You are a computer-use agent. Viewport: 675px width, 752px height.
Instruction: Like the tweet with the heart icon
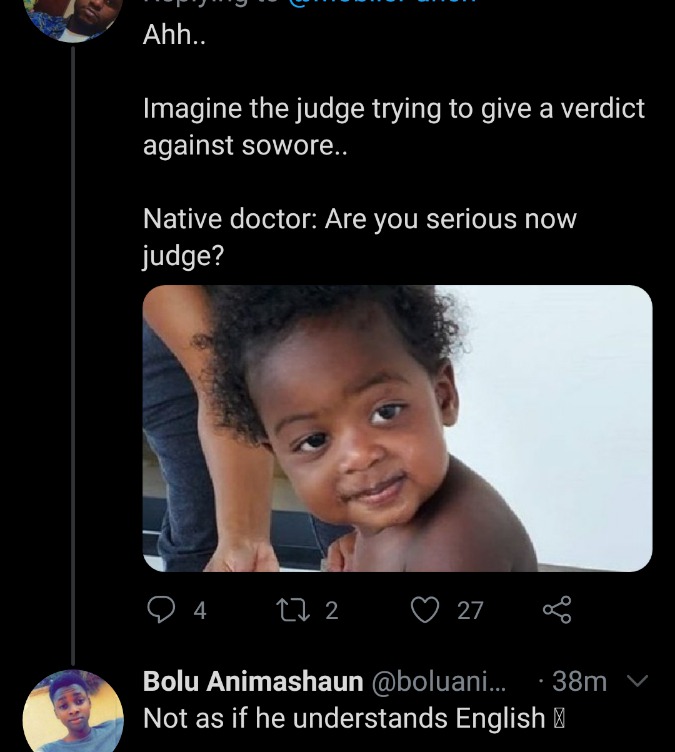(x=425, y=610)
